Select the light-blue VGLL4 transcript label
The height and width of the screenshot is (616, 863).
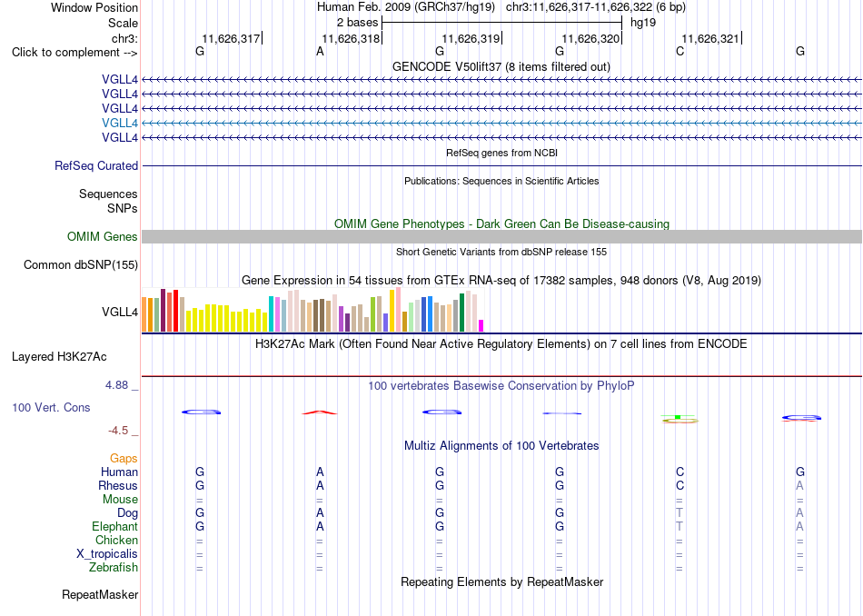[119, 123]
